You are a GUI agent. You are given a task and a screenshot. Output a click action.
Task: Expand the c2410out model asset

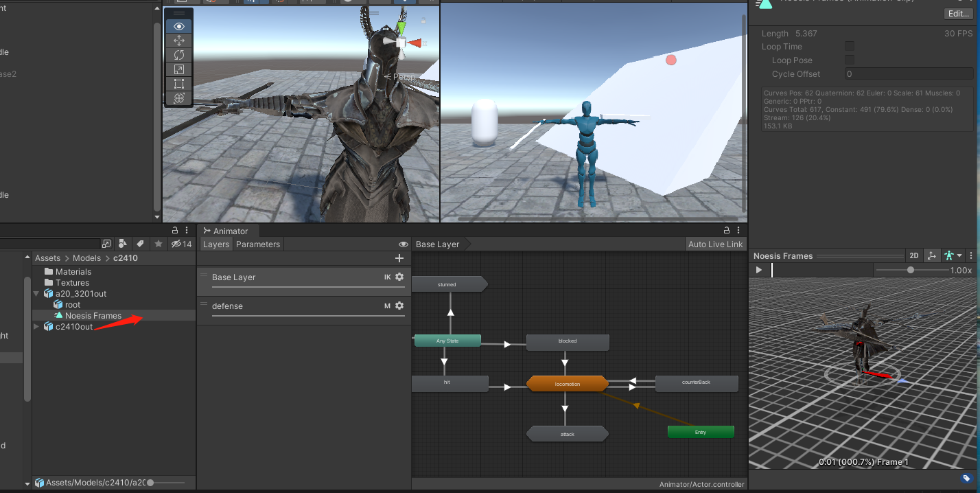(x=37, y=327)
